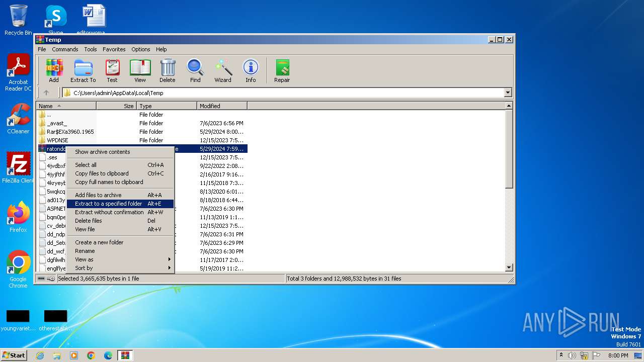
Task: Expand the View as submenu
Action: (120, 259)
